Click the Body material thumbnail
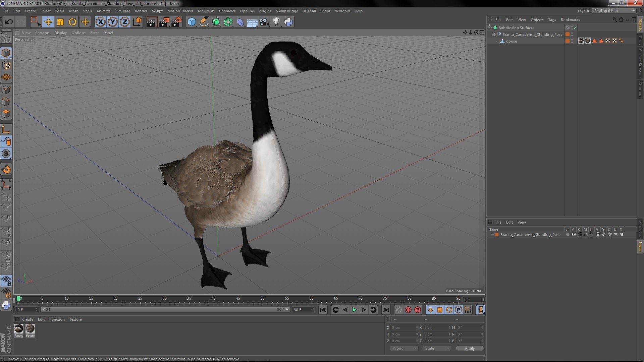 point(19,329)
